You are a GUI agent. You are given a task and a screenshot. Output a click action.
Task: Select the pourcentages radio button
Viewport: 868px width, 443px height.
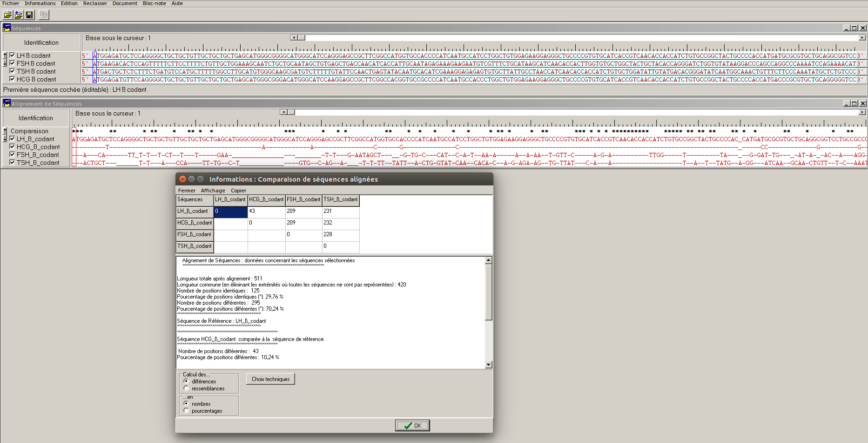click(186, 410)
